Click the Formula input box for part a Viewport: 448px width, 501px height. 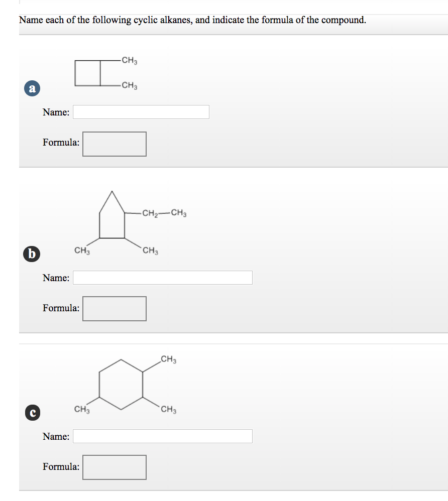[x=115, y=144]
